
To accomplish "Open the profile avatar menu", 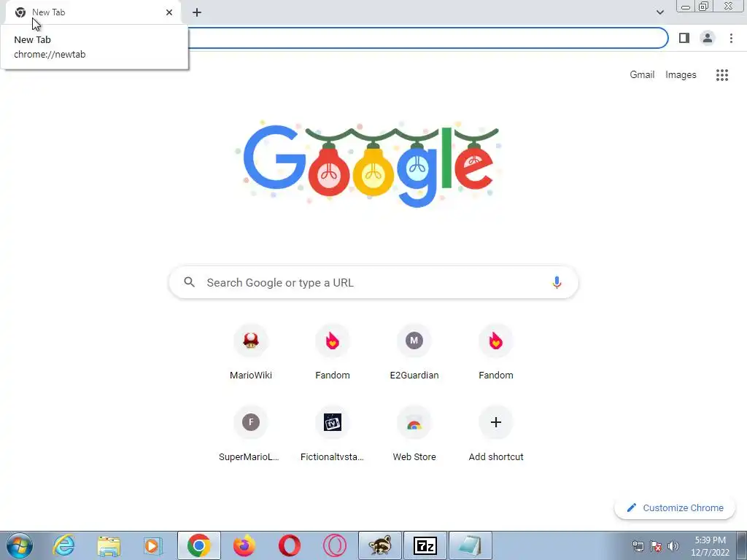I will tap(708, 38).
